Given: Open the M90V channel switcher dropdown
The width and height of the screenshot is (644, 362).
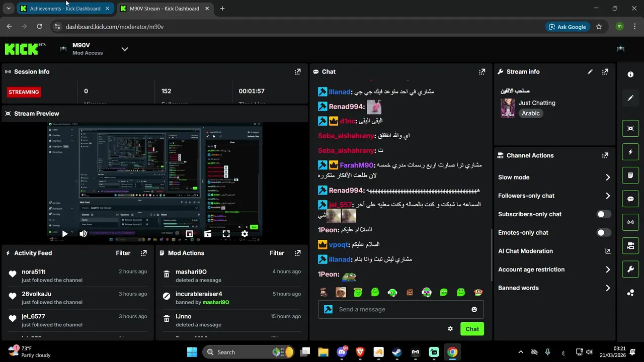Looking at the screenshot, I should 125,49.
